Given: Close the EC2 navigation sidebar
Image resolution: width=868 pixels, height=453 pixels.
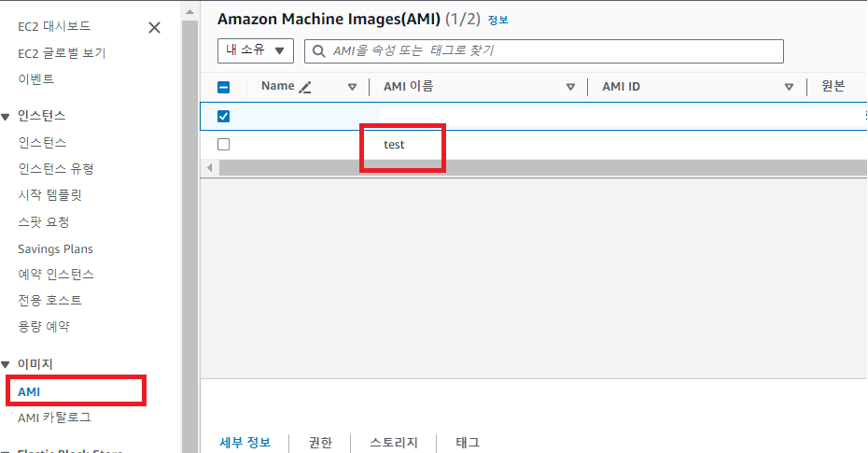Looking at the screenshot, I should point(154,28).
